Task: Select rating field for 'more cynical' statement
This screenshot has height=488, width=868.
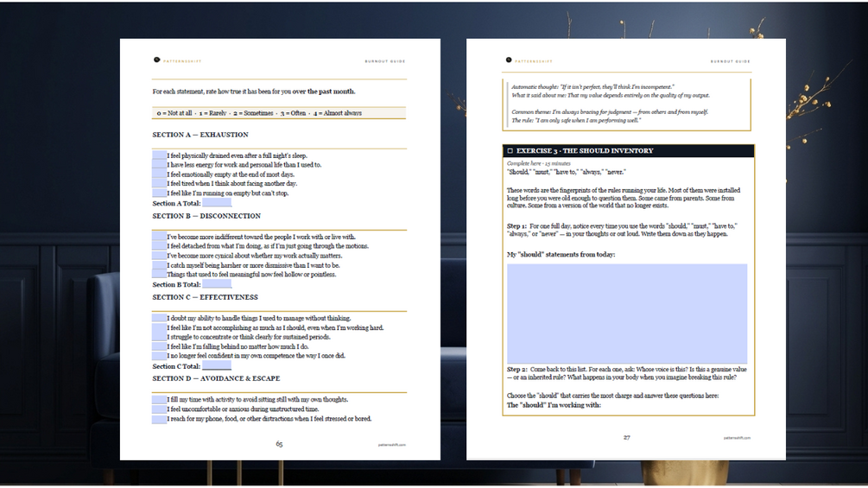Action: [x=160, y=256]
